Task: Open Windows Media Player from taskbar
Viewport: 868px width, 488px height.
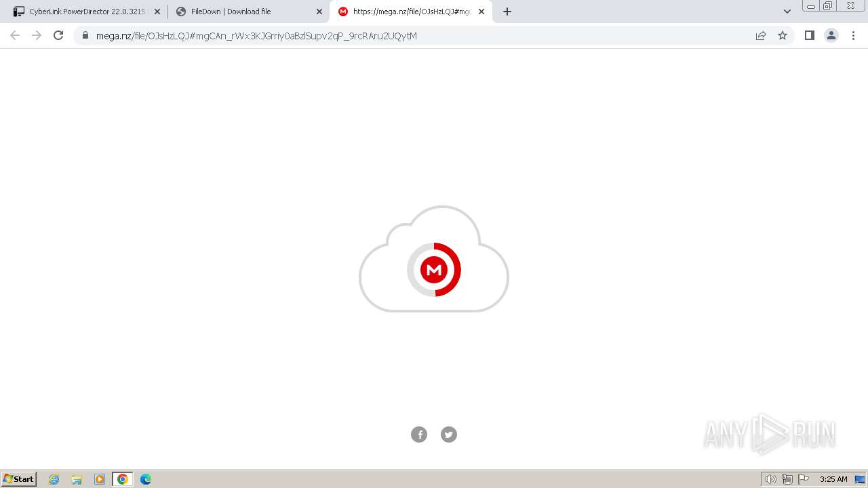Action: click(100, 479)
